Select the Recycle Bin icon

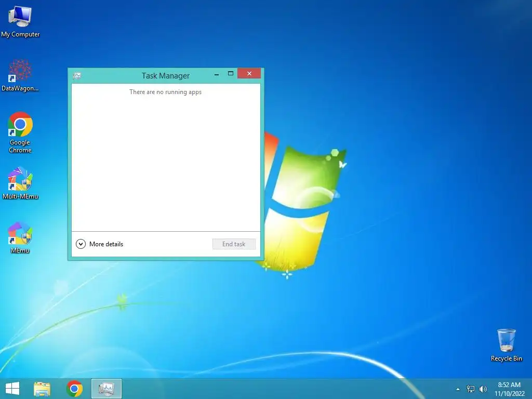506,345
